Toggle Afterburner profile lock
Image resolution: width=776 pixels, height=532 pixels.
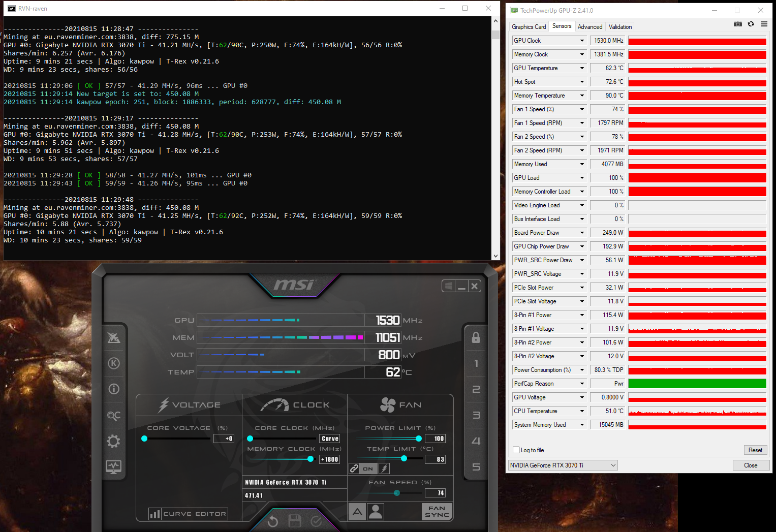(476, 337)
